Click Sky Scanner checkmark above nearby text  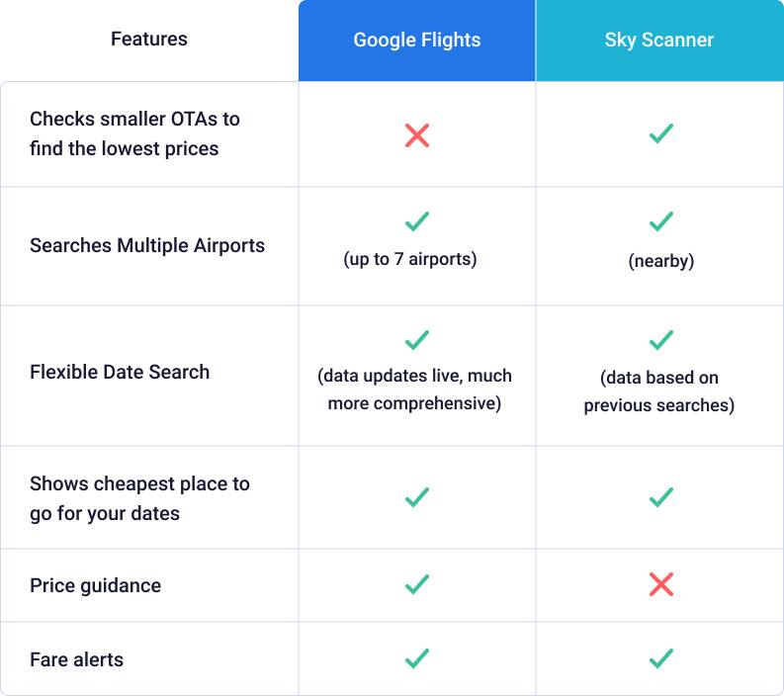pyautogui.click(x=660, y=221)
